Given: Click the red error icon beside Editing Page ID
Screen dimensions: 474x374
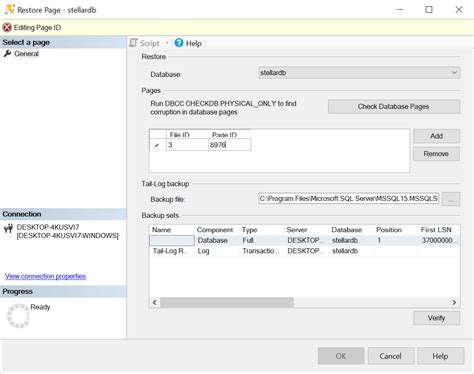Looking at the screenshot, I should (7, 27).
